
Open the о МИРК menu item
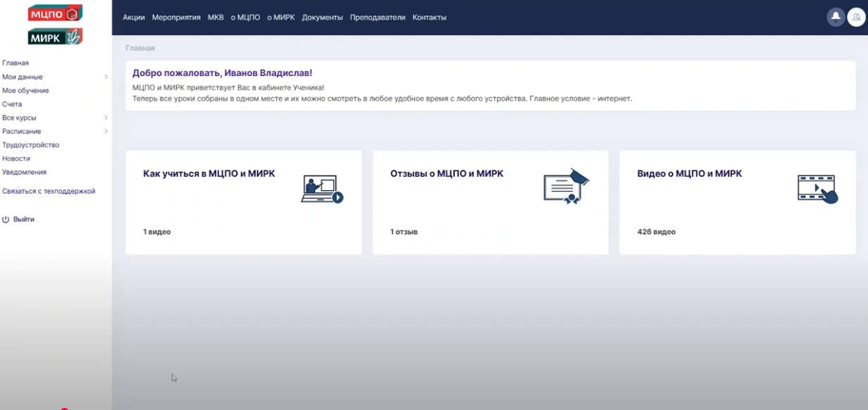[x=281, y=18]
